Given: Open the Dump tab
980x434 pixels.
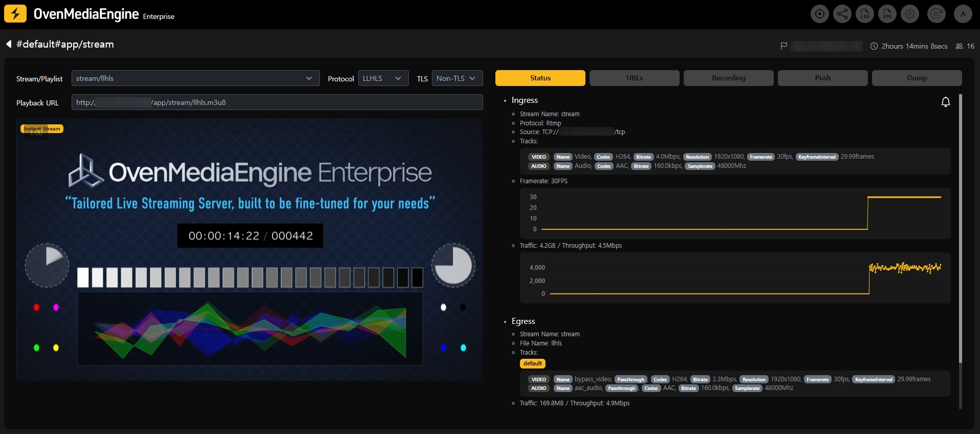Looking at the screenshot, I should pos(917,78).
